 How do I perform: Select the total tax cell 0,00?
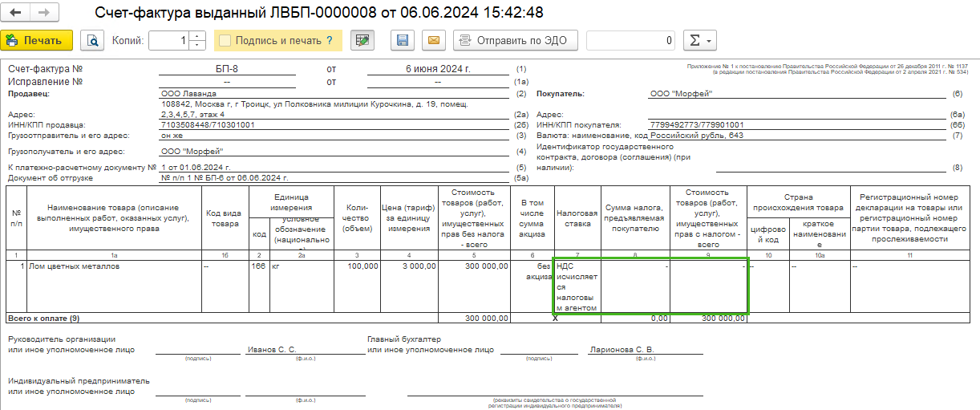[x=635, y=319]
